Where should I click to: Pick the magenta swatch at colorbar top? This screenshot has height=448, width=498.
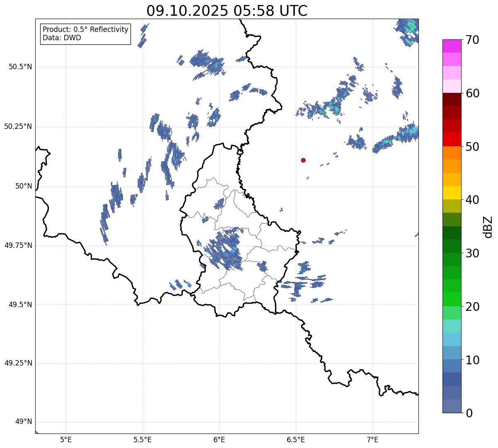[x=452, y=46]
